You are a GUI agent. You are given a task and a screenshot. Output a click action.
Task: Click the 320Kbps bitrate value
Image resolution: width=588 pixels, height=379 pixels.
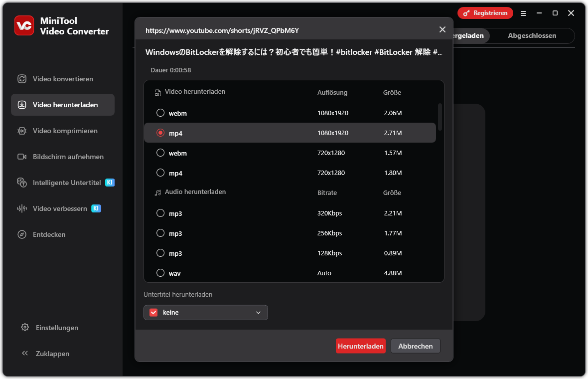[329, 213]
